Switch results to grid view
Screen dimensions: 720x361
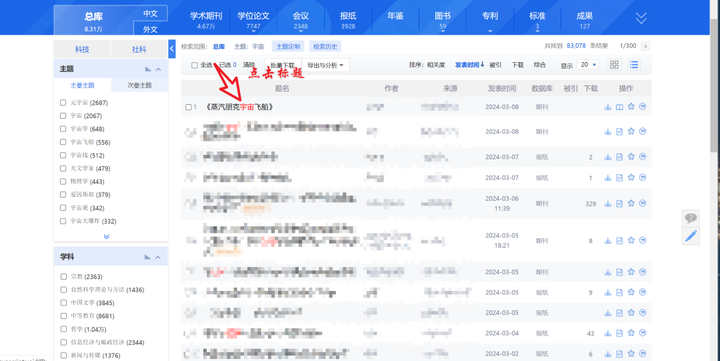point(614,65)
